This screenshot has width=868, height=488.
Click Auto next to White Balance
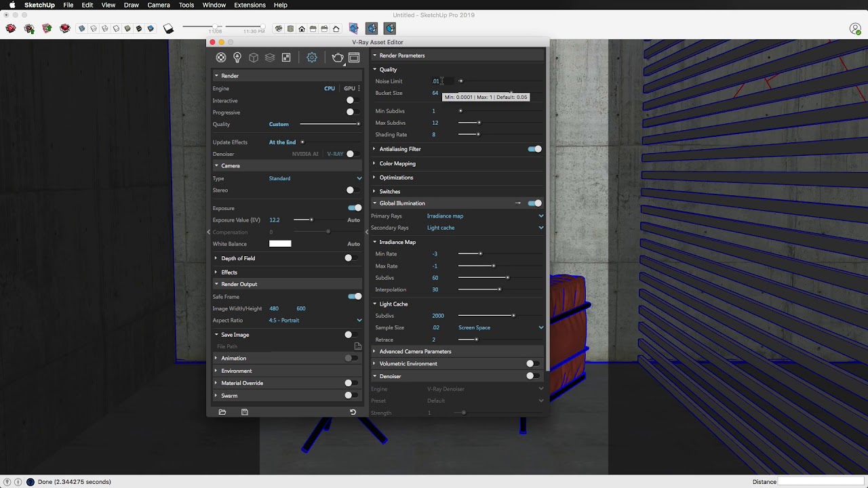(x=353, y=244)
